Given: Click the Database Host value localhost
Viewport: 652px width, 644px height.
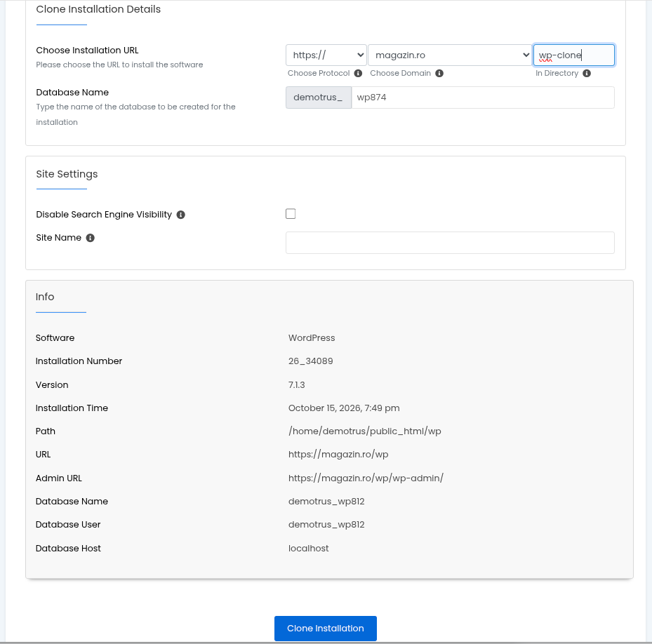Looking at the screenshot, I should point(309,548).
